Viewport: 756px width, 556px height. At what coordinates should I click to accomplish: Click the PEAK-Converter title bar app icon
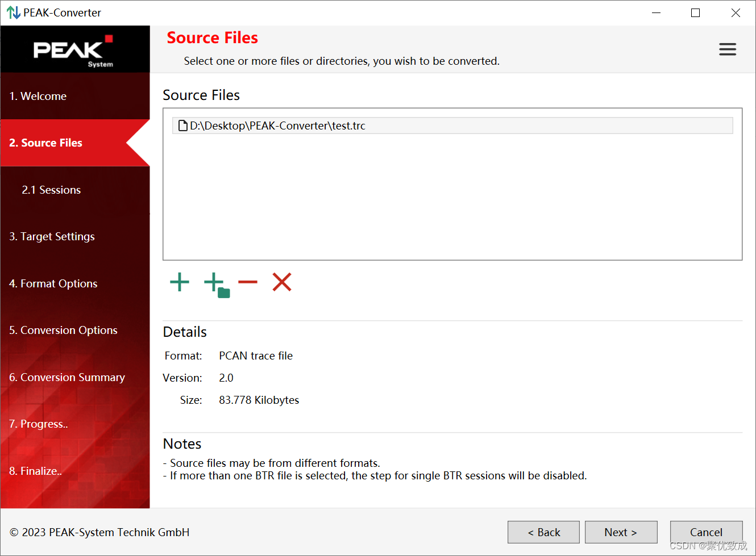pyautogui.click(x=13, y=12)
